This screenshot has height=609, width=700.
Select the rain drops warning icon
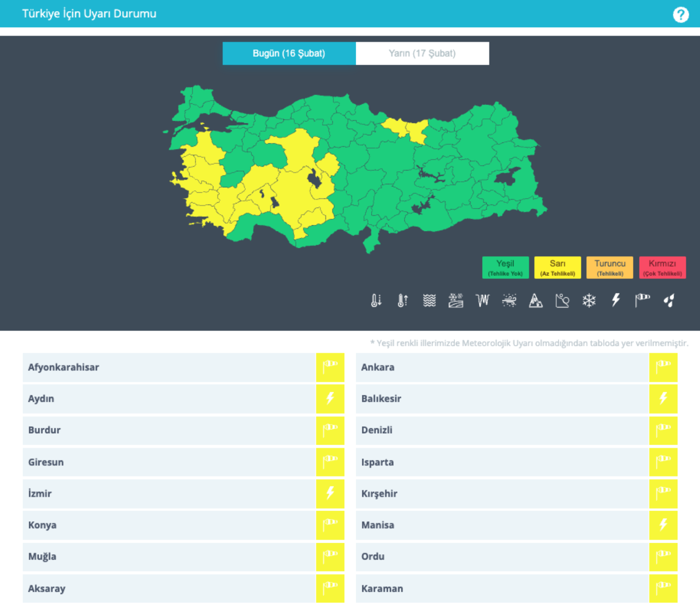click(x=669, y=301)
